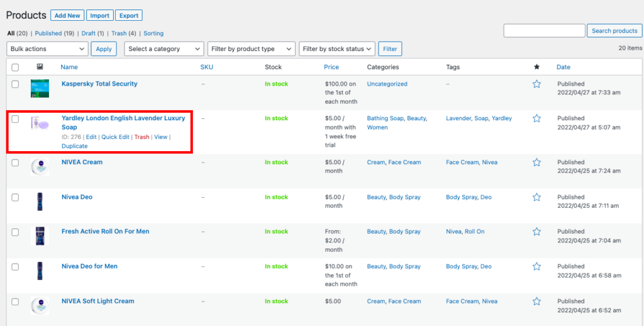
Task: Show All products view
Action: coord(11,33)
